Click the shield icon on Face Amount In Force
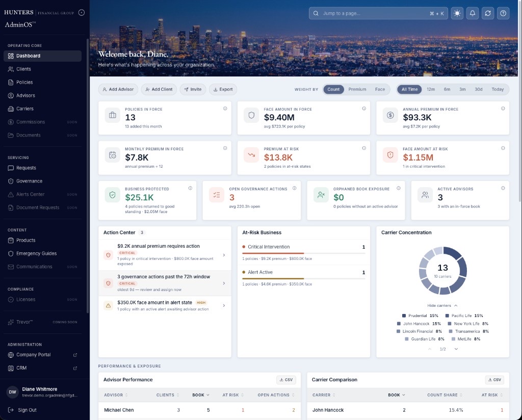 click(251, 115)
